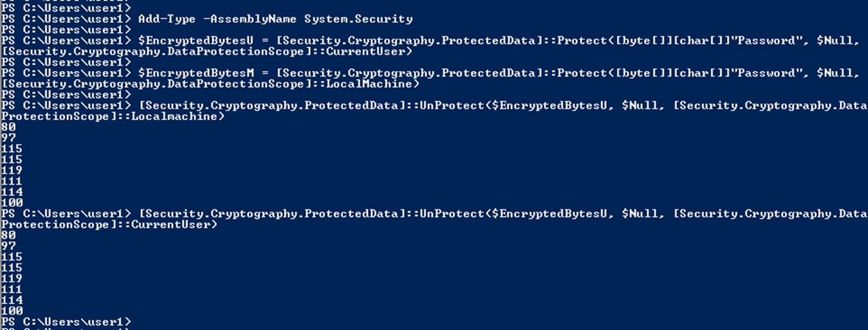Viewport: 868px width, 330px height.
Task: Click the Add-Type command text
Action: [162, 19]
